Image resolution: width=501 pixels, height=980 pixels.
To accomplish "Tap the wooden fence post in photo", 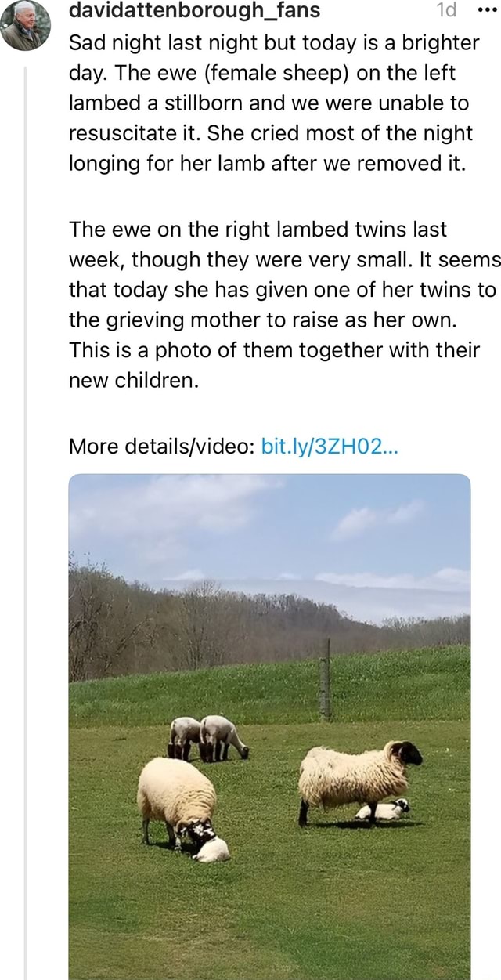I will click(x=325, y=680).
